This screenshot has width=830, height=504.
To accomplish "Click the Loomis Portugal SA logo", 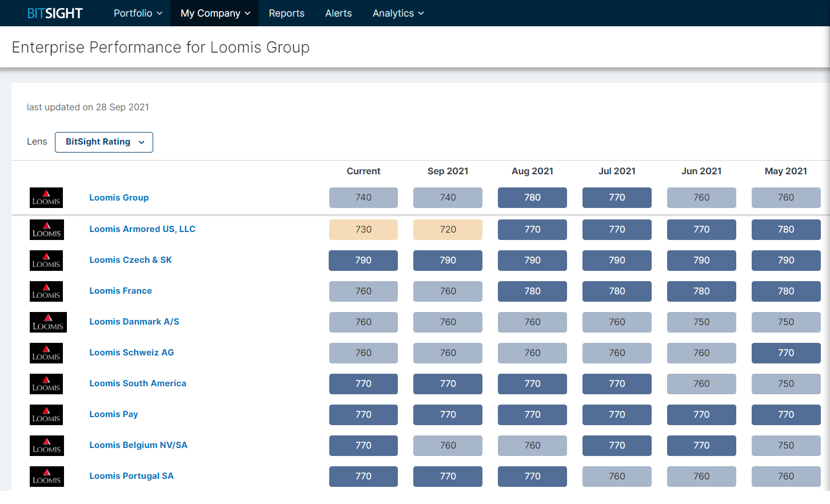I will tap(46, 477).
